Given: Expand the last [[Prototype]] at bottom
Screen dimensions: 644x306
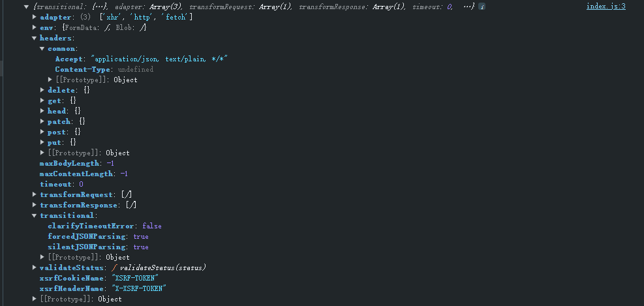Looking at the screenshot, I should pyautogui.click(x=34, y=299).
